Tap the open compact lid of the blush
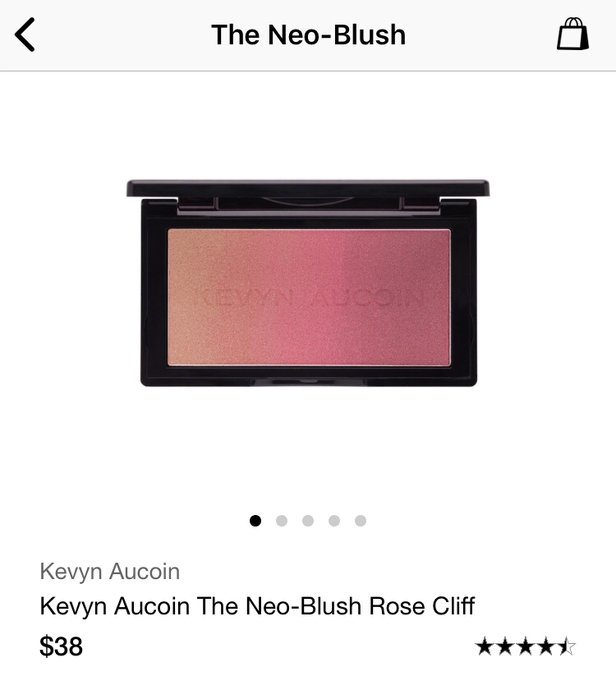This screenshot has width=616, height=690. 308,188
